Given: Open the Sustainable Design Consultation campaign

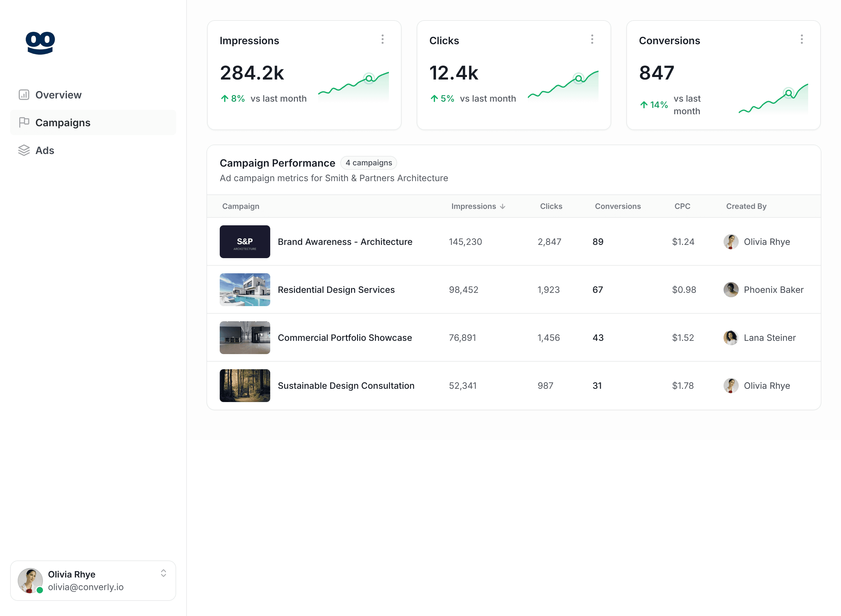Looking at the screenshot, I should click(x=346, y=386).
